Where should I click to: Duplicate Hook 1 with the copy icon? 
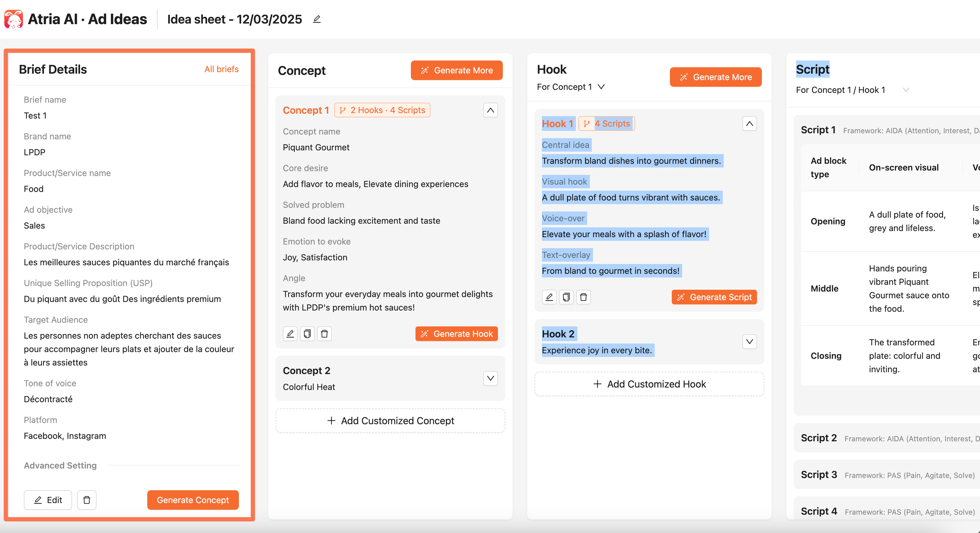(566, 297)
